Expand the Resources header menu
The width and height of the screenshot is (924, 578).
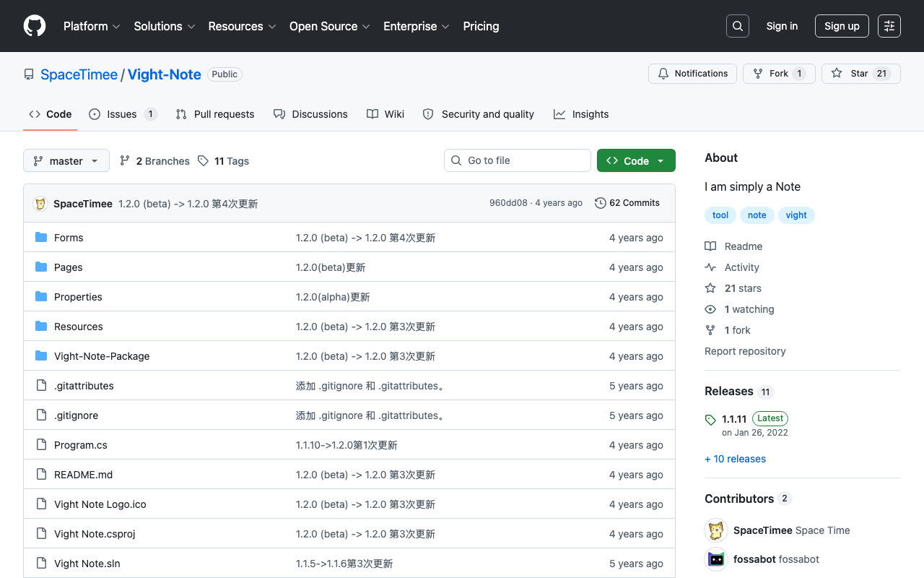(243, 26)
